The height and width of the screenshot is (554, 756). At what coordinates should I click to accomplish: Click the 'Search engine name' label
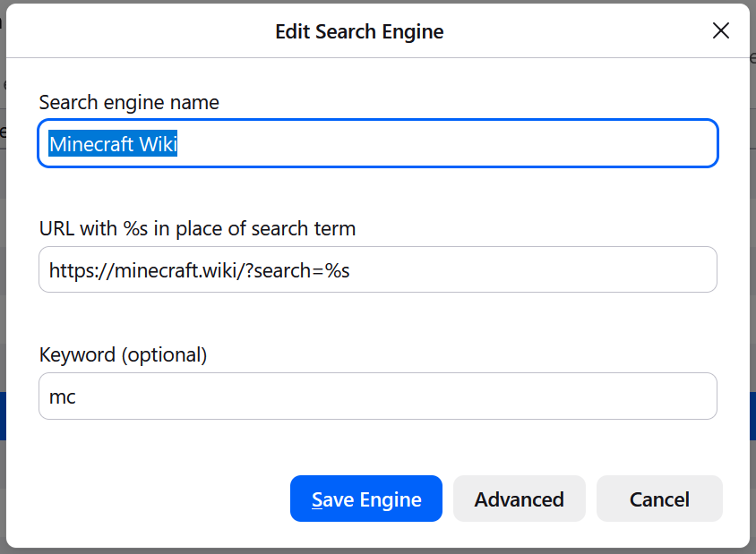point(129,103)
